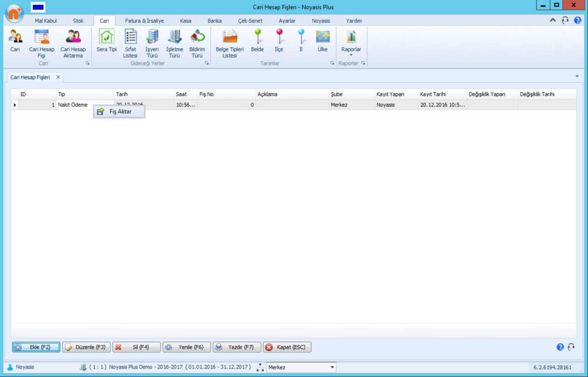Switch to Fatura & İrsaliye ribbon tab

(144, 21)
